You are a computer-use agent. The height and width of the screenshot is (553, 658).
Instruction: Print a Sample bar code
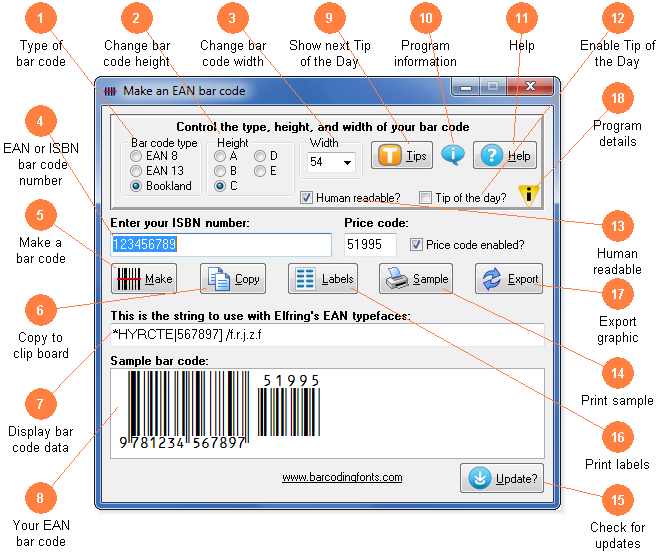416,279
